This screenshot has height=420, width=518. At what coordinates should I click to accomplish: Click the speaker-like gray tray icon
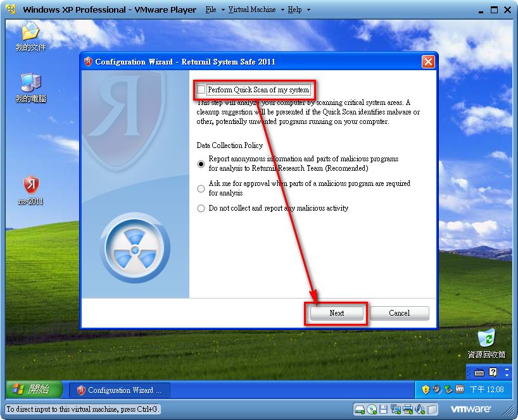point(437,390)
